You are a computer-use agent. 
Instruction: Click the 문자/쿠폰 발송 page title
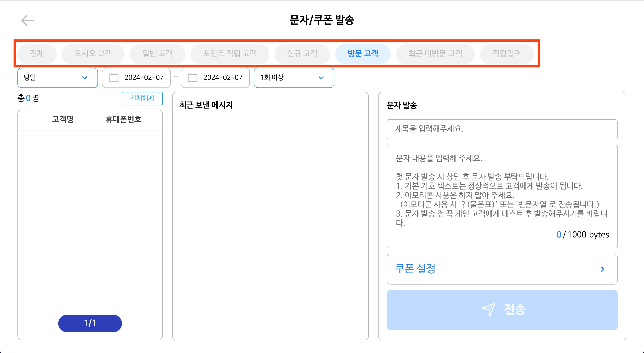click(322, 20)
